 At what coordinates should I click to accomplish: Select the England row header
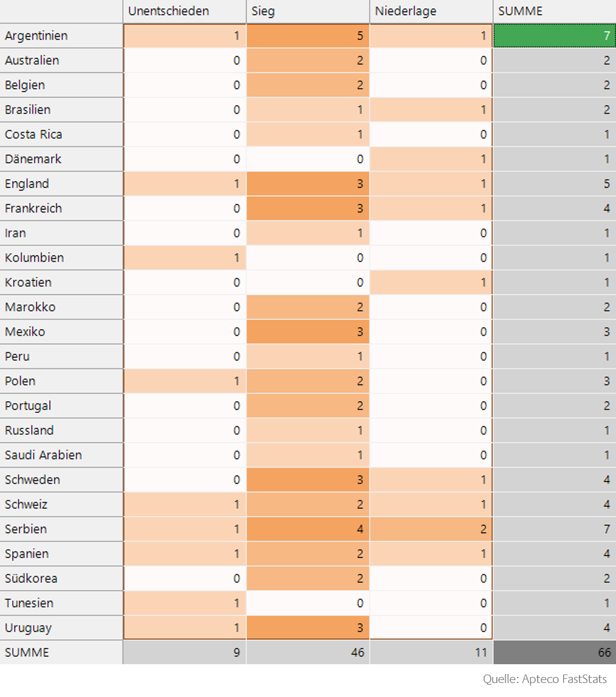[61, 183]
